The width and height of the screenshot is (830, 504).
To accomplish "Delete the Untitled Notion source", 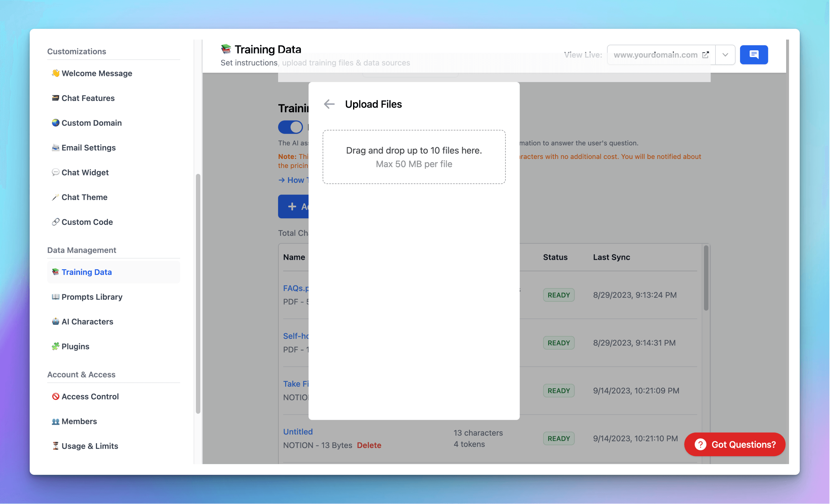I will [369, 445].
